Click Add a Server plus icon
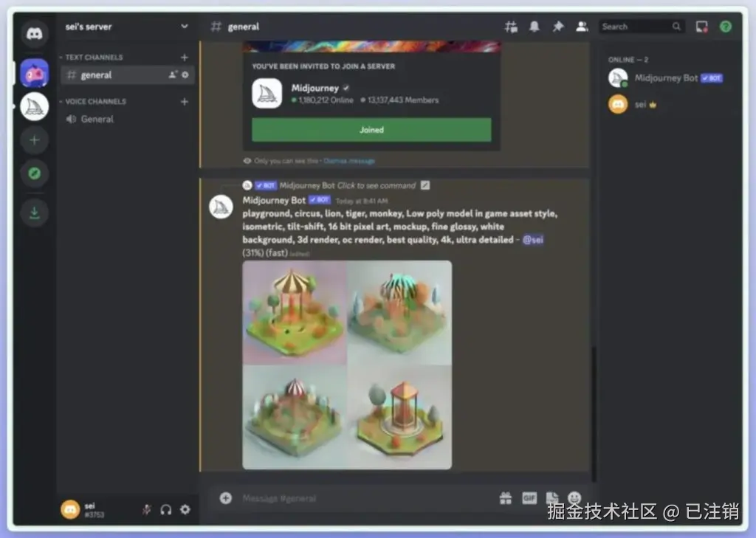Viewport: 756px width, 538px height. coord(34,140)
